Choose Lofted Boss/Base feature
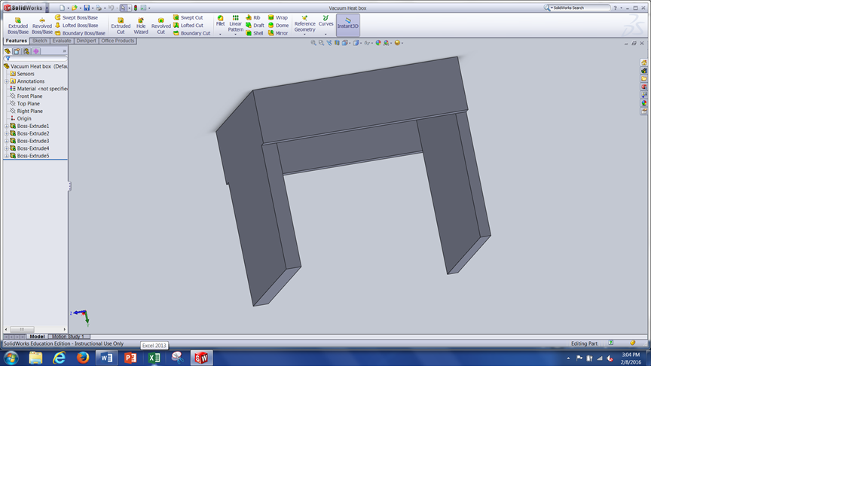The image size is (868, 488). click(76, 26)
